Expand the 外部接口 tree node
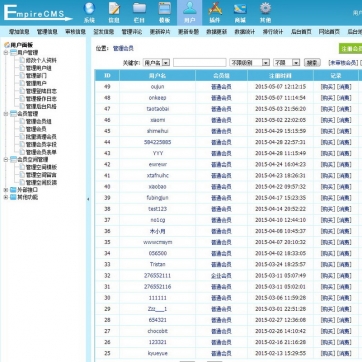362x362 pixels. click(x=6, y=190)
